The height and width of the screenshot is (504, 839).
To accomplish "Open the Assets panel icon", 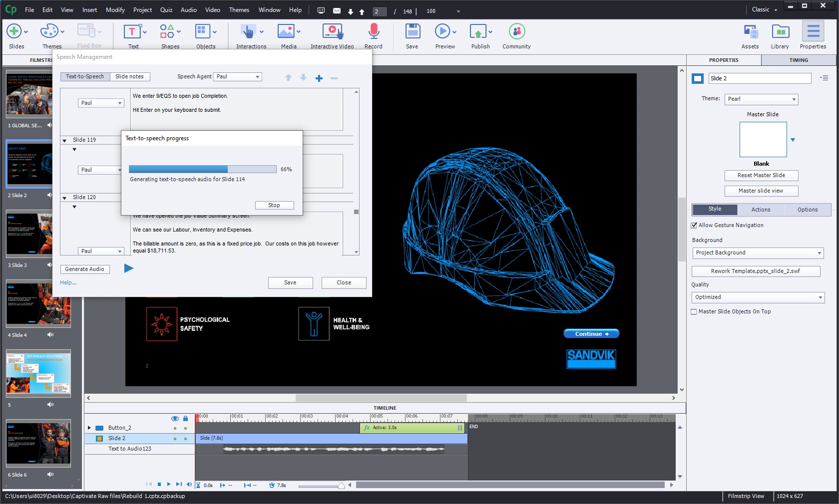I will click(x=750, y=32).
